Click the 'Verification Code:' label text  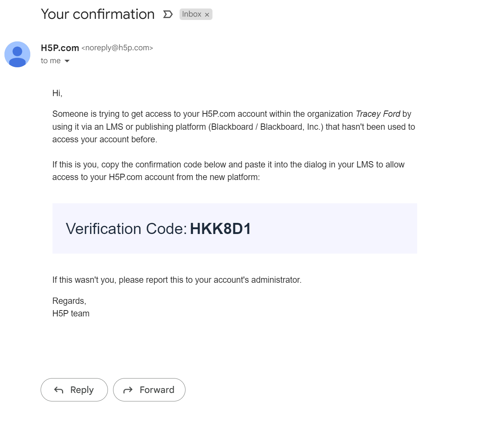point(126,229)
